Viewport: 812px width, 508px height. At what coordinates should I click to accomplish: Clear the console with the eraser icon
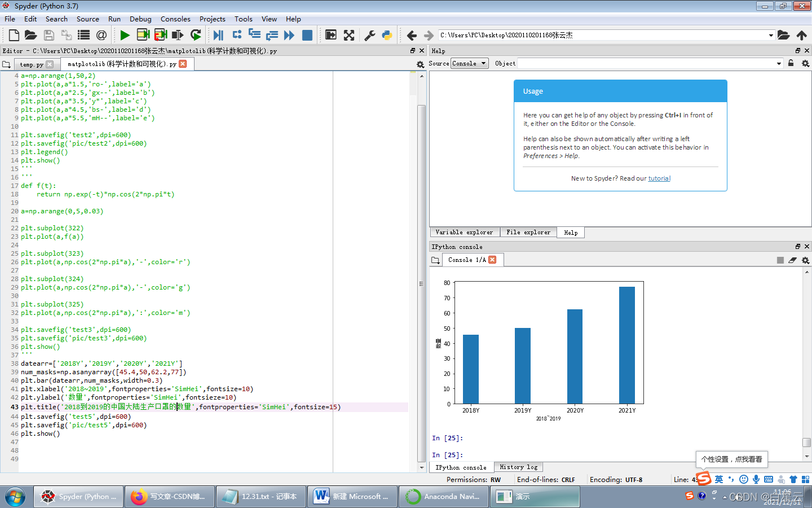click(x=792, y=260)
